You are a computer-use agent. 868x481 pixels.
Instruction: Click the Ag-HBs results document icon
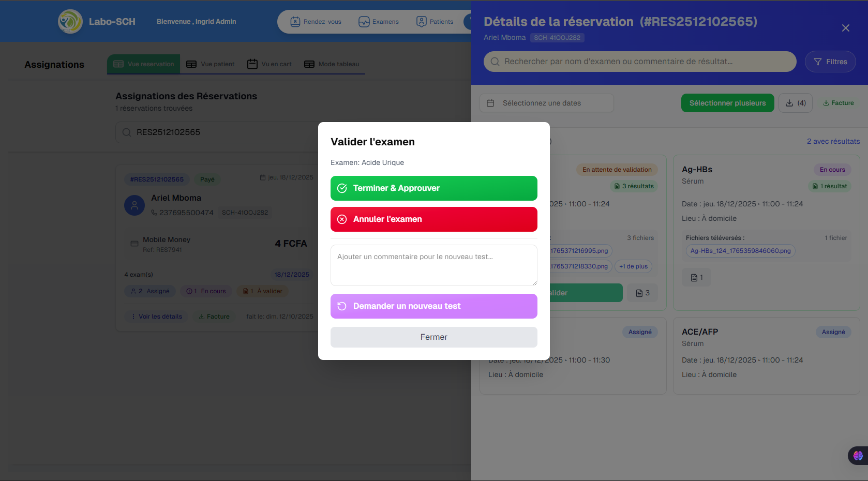696,278
